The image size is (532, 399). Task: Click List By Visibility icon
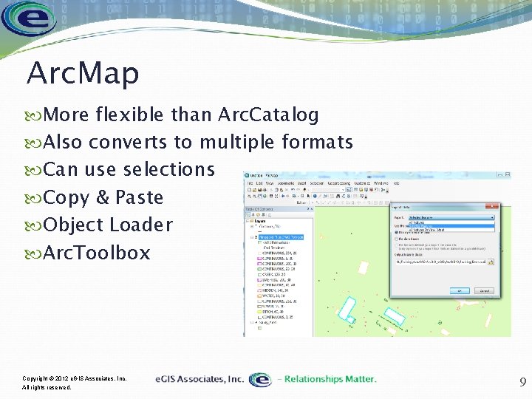(258, 214)
